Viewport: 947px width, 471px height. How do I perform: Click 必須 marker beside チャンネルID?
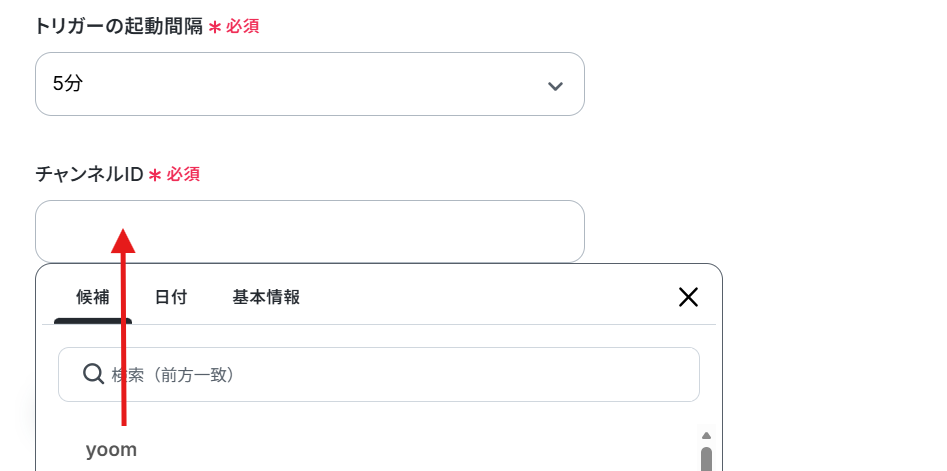pyautogui.click(x=183, y=175)
